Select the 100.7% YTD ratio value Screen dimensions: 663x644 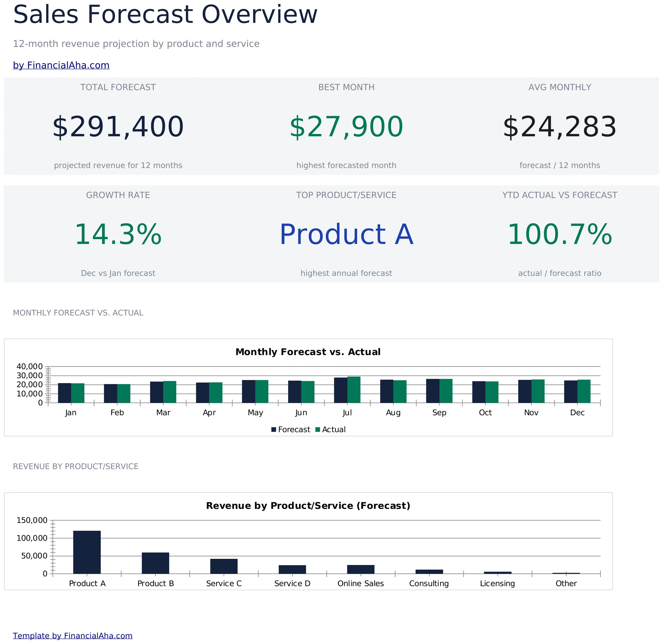pos(560,234)
